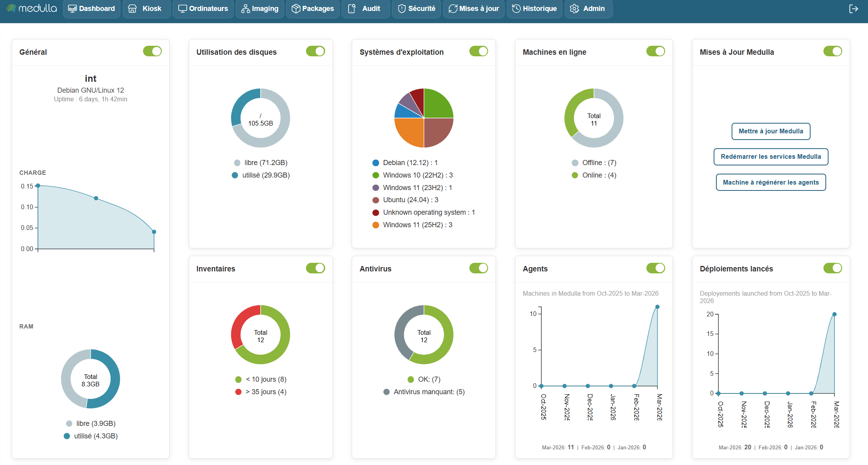Hide the Machines en ligne widget
868x465 pixels.
(655, 51)
